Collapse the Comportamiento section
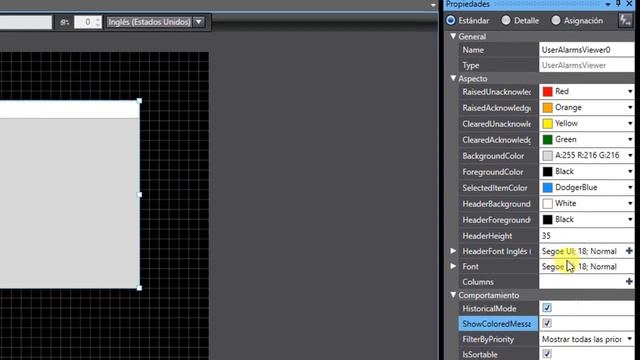640x360 pixels. 453,295
